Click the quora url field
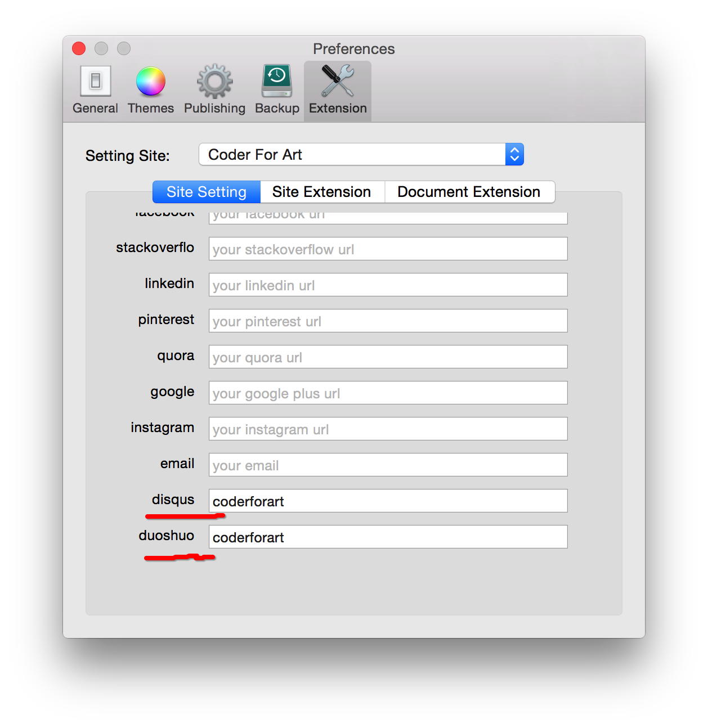708x728 pixels. point(388,357)
